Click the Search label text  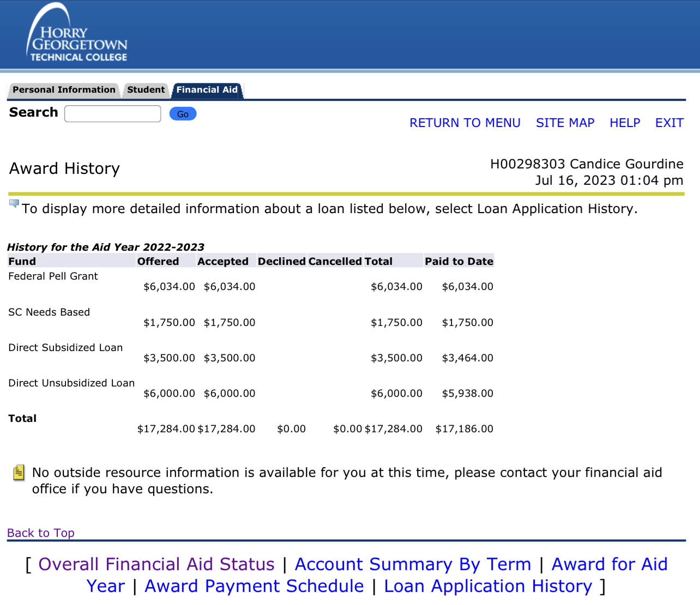click(33, 112)
